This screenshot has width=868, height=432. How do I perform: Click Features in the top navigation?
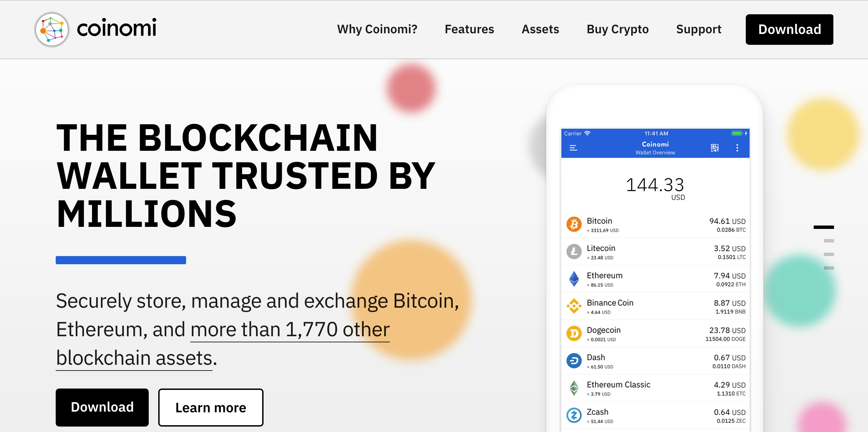click(x=469, y=29)
